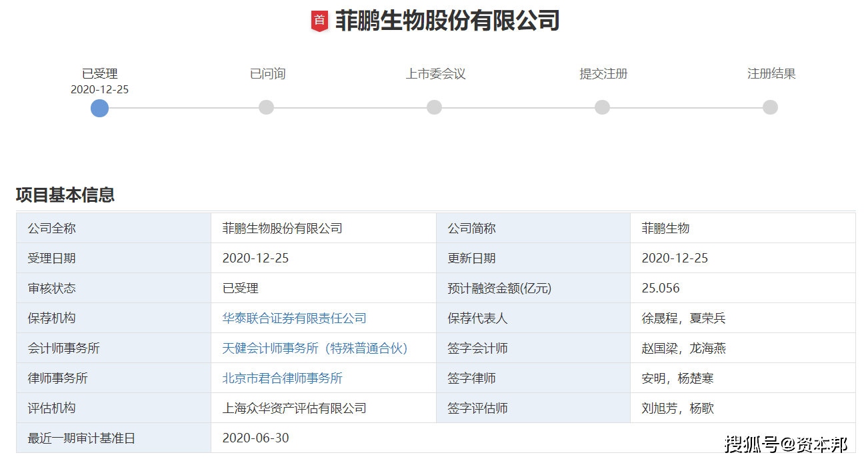Click the 上海众华资产评估有限公司 value cell
Viewport: 868px width, 463px height.
pos(323,408)
